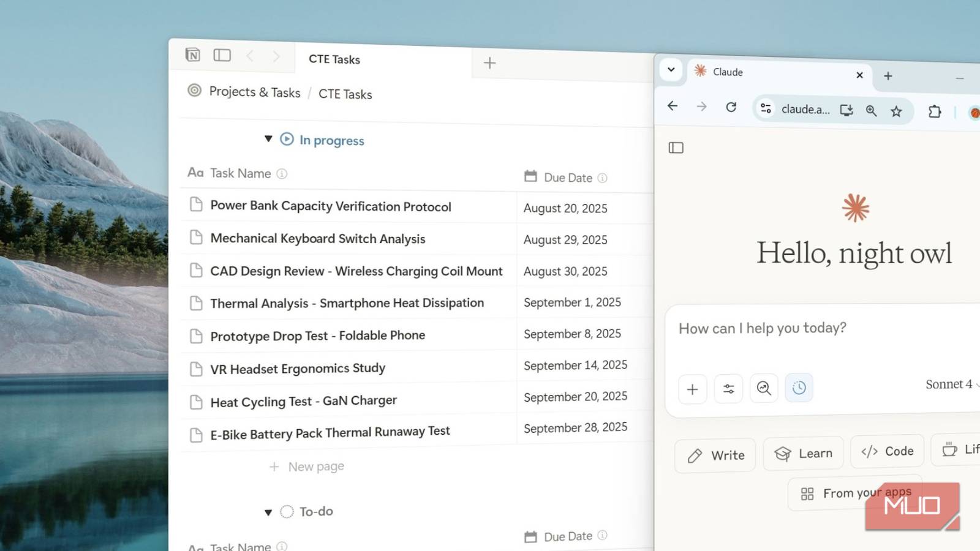Collapse the To-do group triangle
Viewport: 980px width, 551px height.
(x=268, y=512)
